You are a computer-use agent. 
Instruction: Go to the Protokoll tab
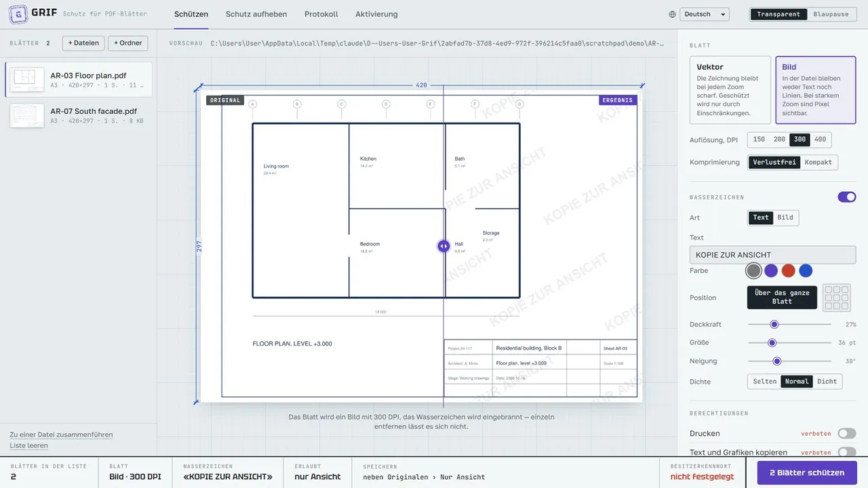(321, 14)
